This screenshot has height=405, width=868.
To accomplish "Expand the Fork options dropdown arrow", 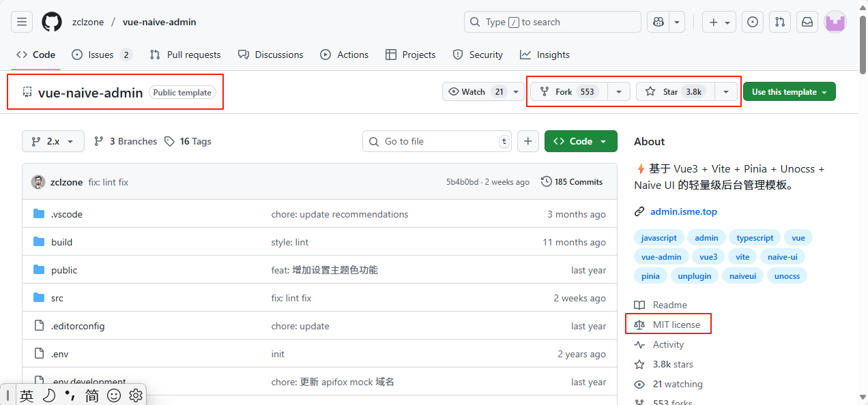I will coord(619,91).
